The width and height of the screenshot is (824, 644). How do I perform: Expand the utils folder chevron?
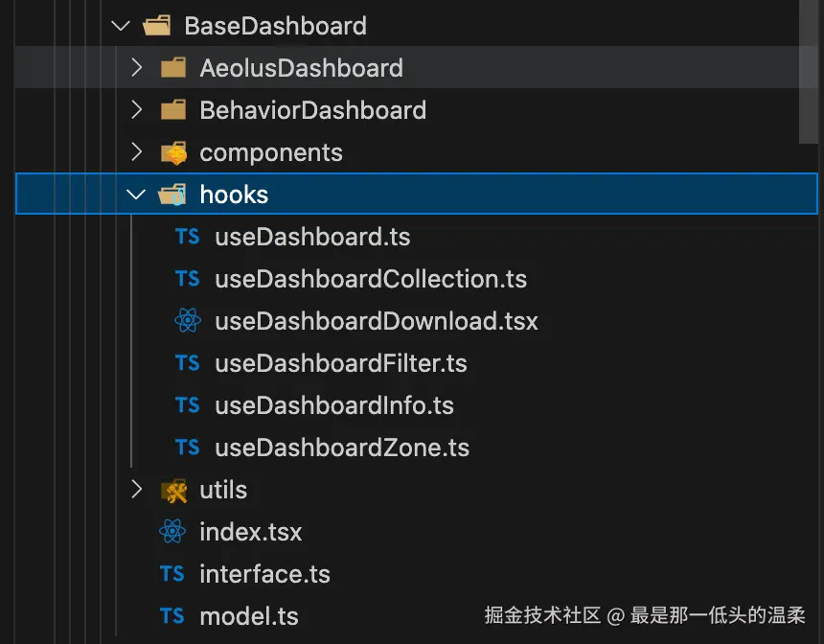(137, 490)
